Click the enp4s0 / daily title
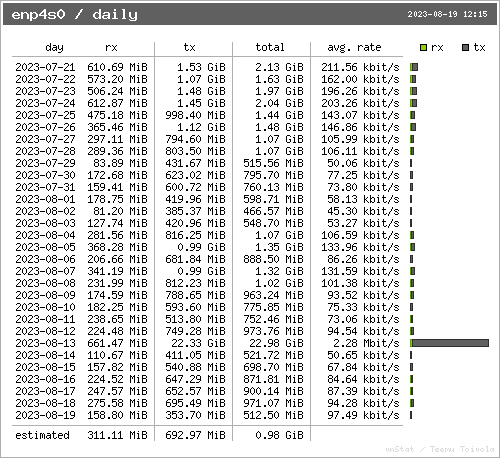The width and height of the screenshot is (500, 458). coord(74,15)
